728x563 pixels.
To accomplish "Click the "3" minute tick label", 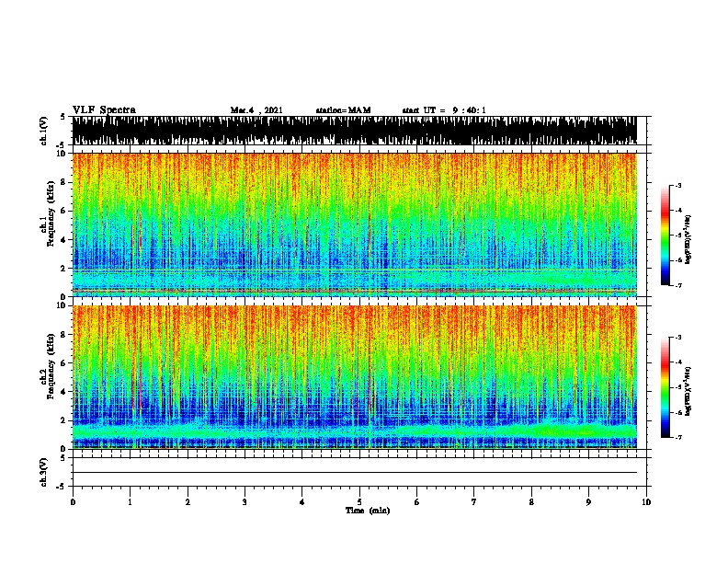I will tap(245, 502).
